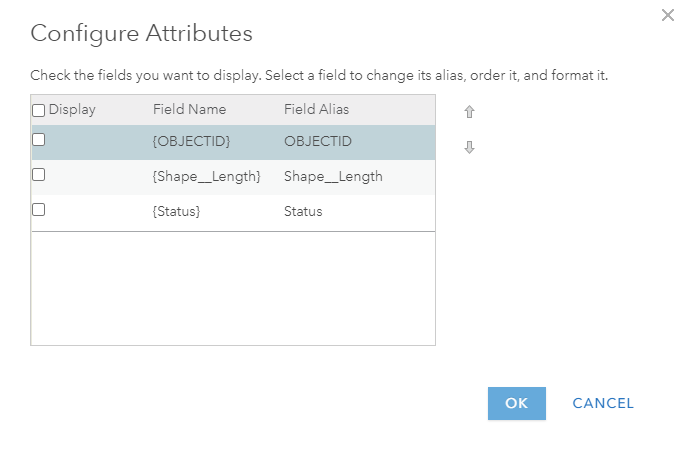Click the Field Alias column header
682x457 pixels.
316,110
